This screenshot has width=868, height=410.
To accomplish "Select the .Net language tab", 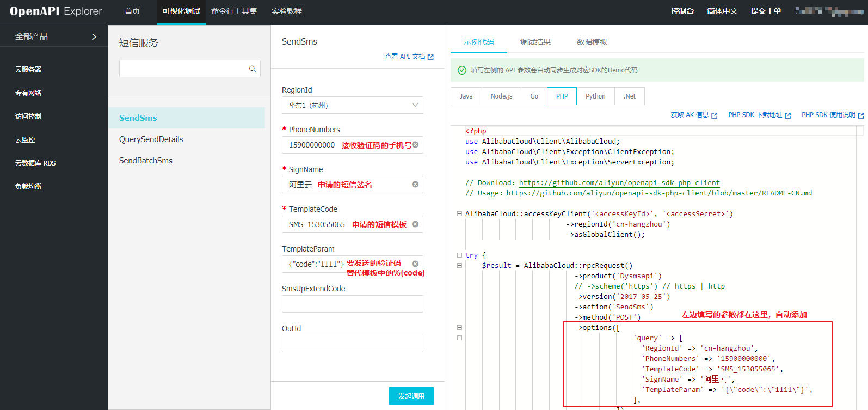I will [630, 96].
